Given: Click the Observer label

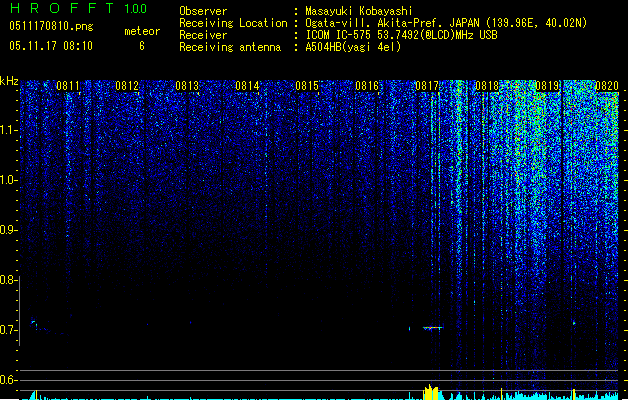Looking at the screenshot, I should click(x=203, y=11).
